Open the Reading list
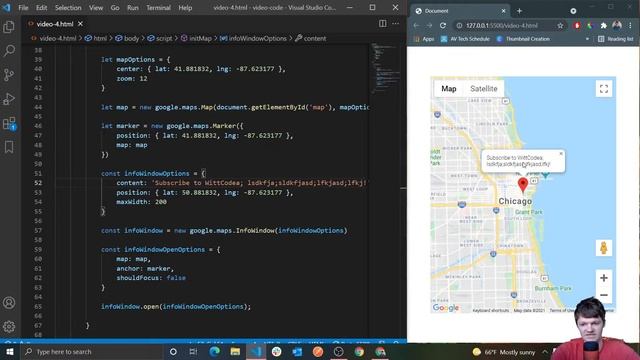640x360 pixels. (616, 39)
